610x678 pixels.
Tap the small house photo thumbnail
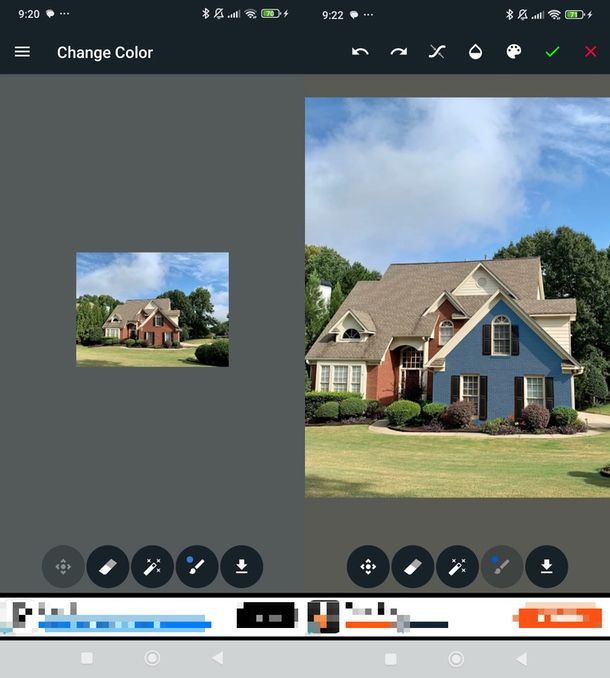point(153,310)
